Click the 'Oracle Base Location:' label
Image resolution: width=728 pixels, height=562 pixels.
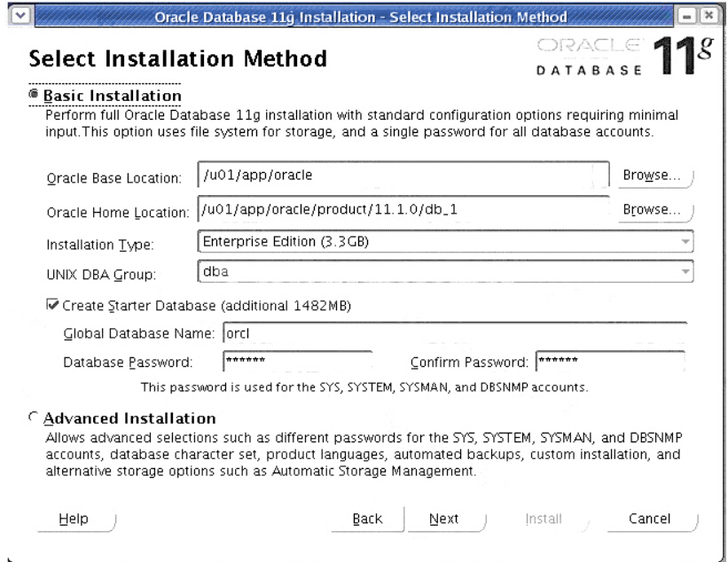(x=114, y=178)
